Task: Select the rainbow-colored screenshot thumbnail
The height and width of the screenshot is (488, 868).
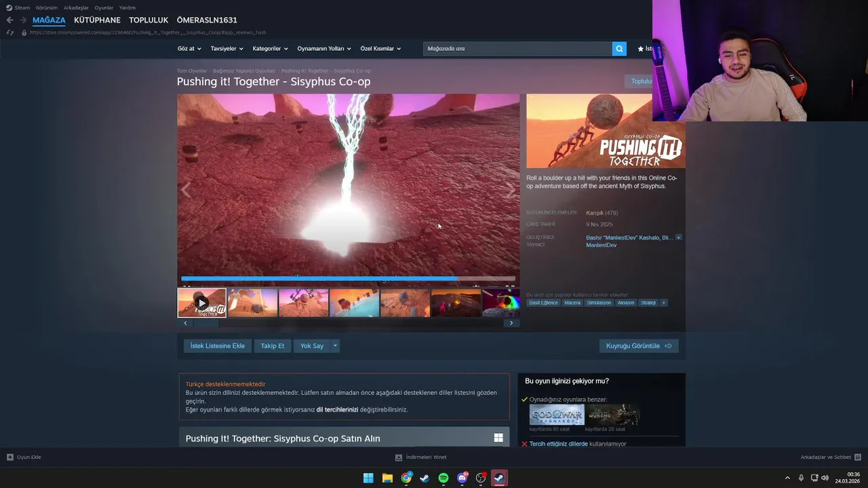Action: click(501, 303)
